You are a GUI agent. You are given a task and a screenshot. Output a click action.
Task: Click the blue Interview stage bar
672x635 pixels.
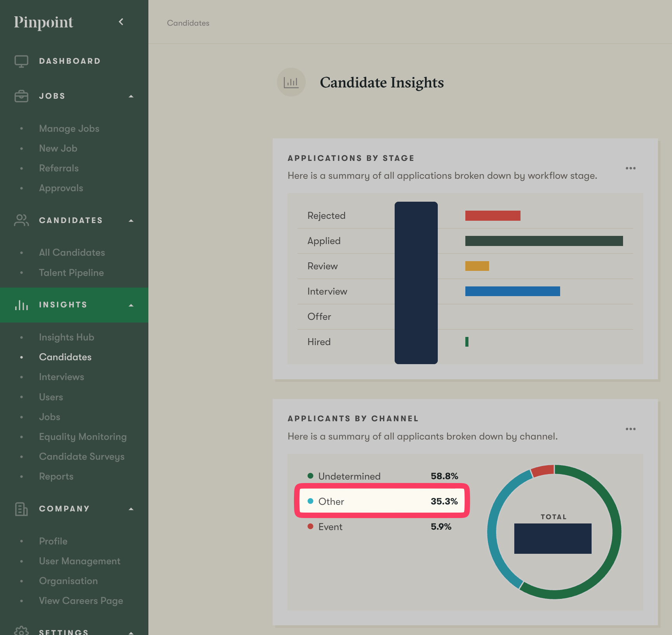[512, 291]
